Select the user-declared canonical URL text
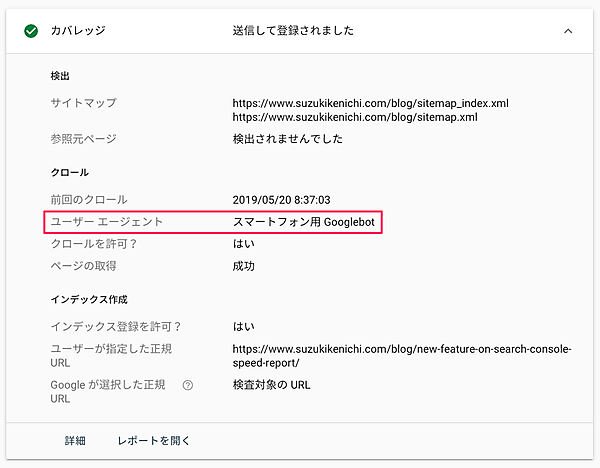This screenshot has width=600, height=468. click(402, 356)
